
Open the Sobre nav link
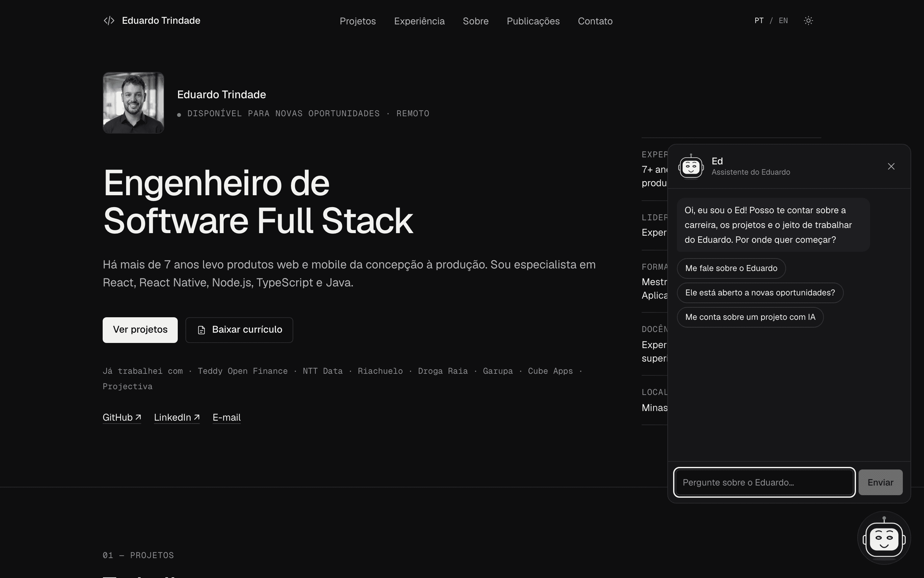click(475, 21)
